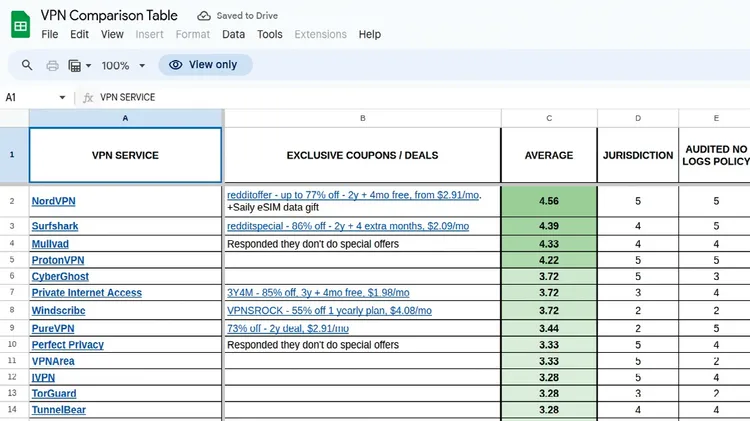Open the 73% off 2y deal link
This screenshot has height=421, width=750.
point(288,329)
